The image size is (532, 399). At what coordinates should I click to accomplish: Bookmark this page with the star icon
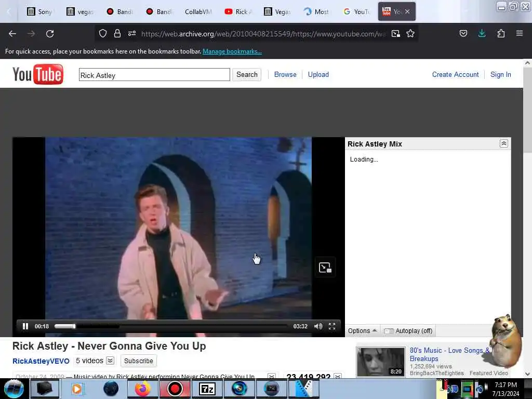point(410,33)
